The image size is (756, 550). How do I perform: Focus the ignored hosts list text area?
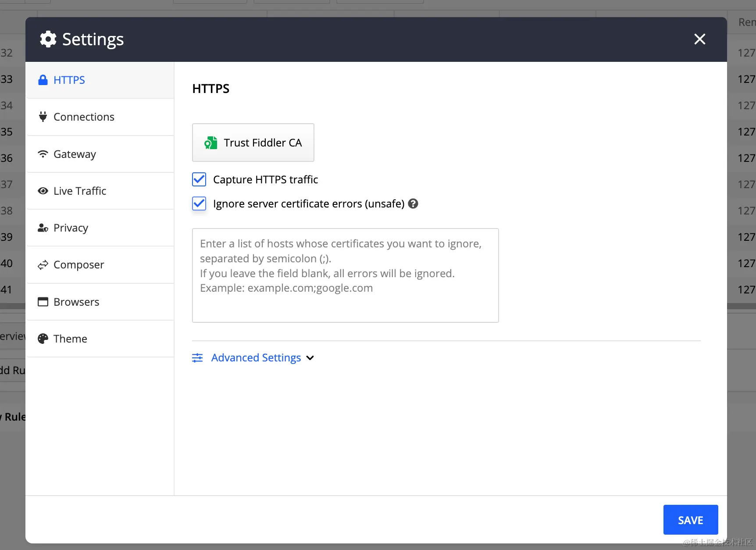(345, 275)
